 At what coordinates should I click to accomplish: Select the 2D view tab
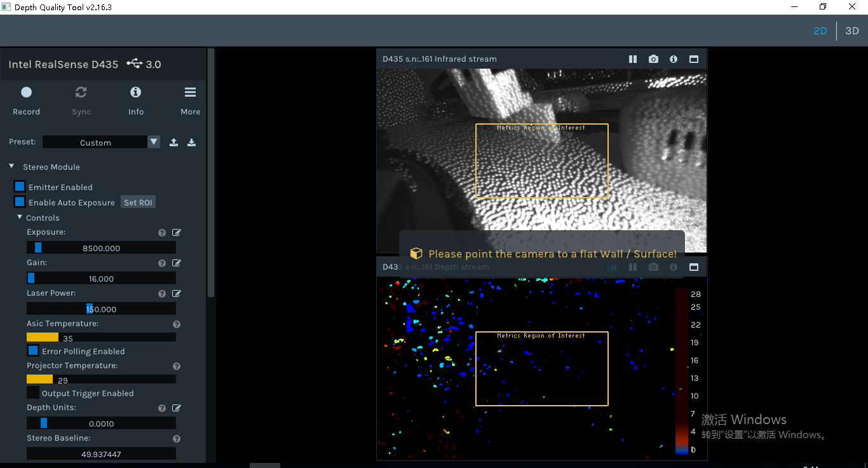[x=820, y=31]
